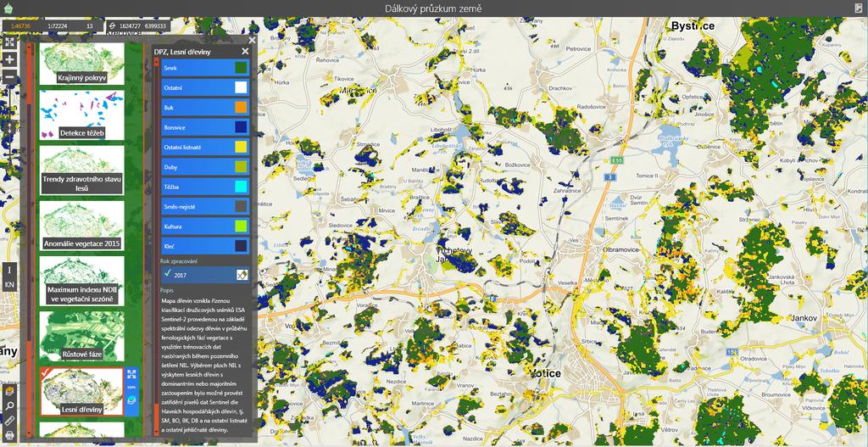The width and height of the screenshot is (868, 447).
Task: Click zoom-to-layer icon beside Lesní dřeviny
Action: point(131,374)
